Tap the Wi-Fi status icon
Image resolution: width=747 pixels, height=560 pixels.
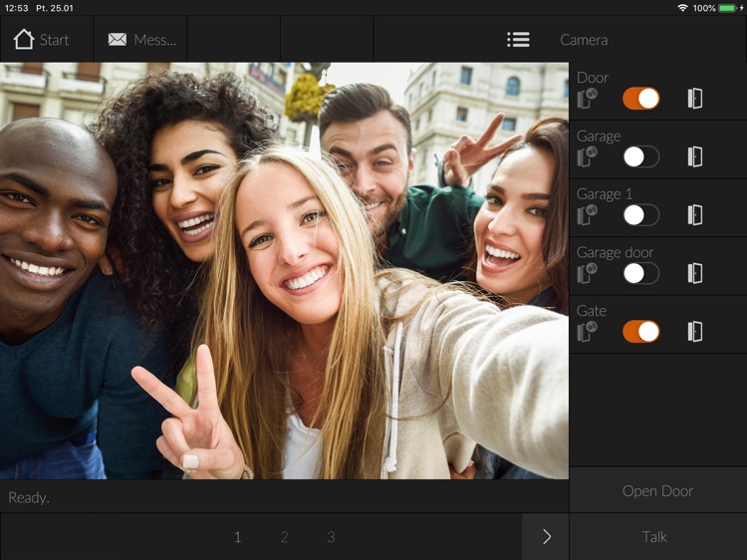pyautogui.click(x=682, y=8)
